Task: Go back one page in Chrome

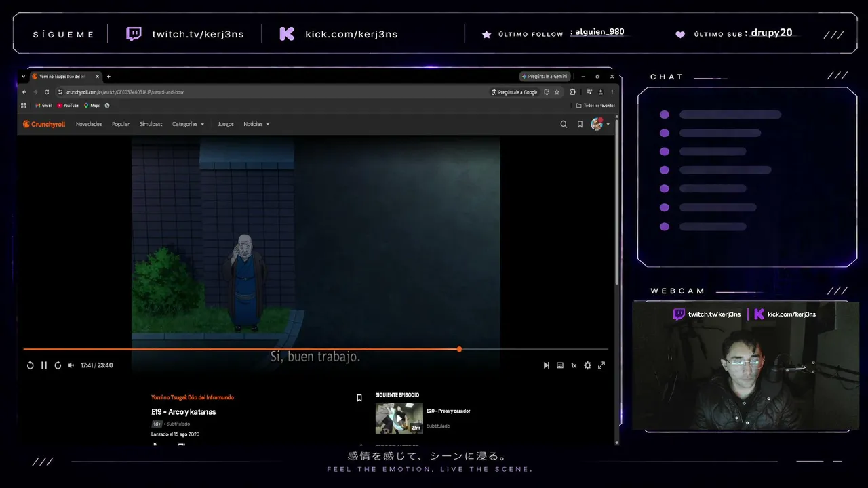Action: tap(24, 92)
